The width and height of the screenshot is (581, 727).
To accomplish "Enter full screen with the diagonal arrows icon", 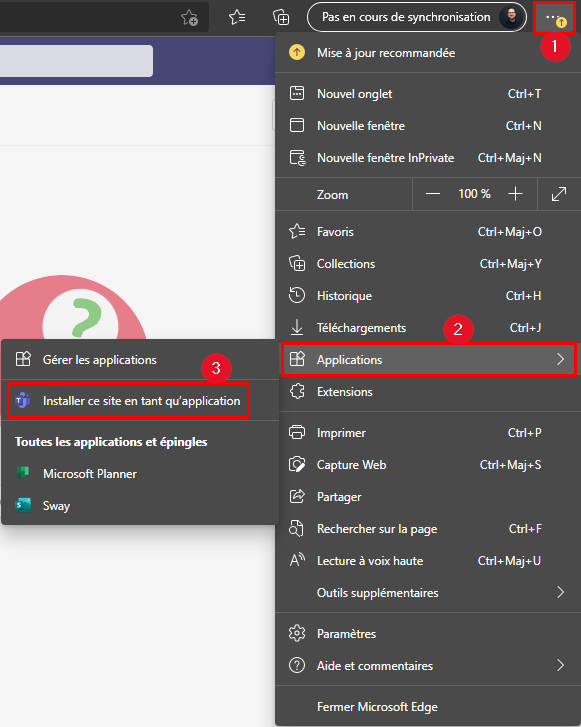I will (559, 194).
